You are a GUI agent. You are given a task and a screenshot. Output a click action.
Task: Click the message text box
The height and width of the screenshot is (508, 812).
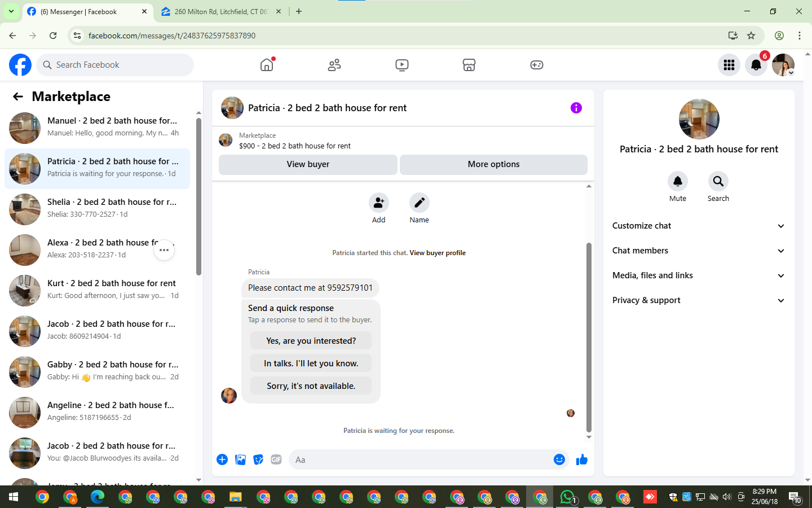click(x=420, y=459)
